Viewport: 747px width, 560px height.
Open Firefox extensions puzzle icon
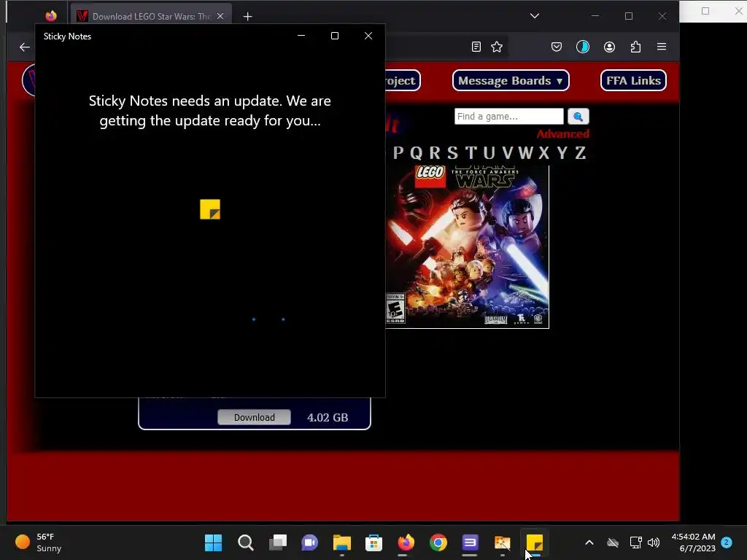(x=635, y=47)
